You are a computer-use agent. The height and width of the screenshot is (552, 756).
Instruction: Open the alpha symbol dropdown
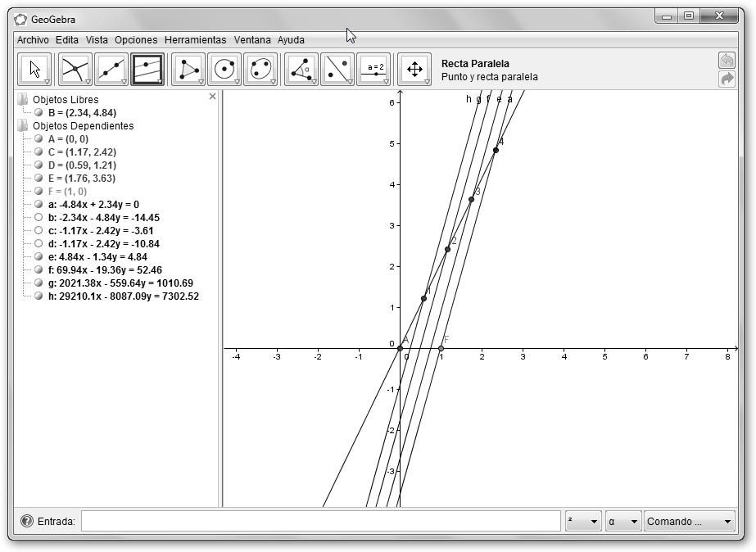coord(623,522)
